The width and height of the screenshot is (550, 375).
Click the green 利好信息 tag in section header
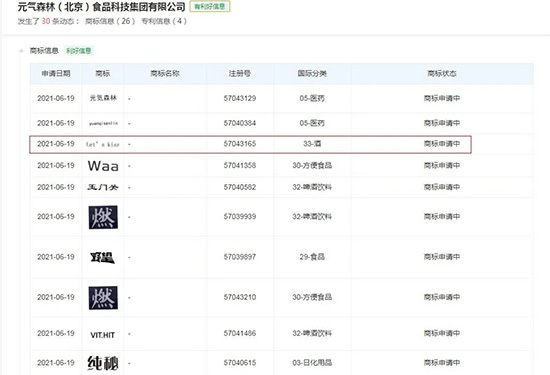pos(79,51)
